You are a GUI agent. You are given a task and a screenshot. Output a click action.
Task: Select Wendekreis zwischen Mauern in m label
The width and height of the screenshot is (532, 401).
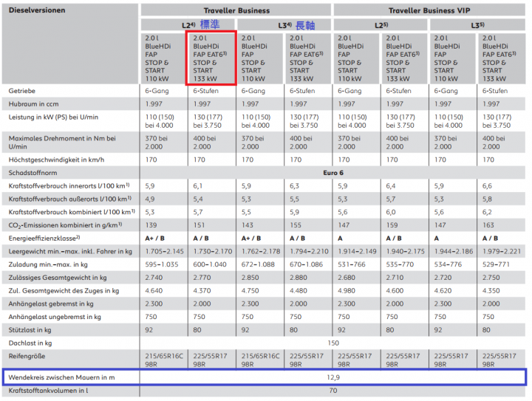62,377
